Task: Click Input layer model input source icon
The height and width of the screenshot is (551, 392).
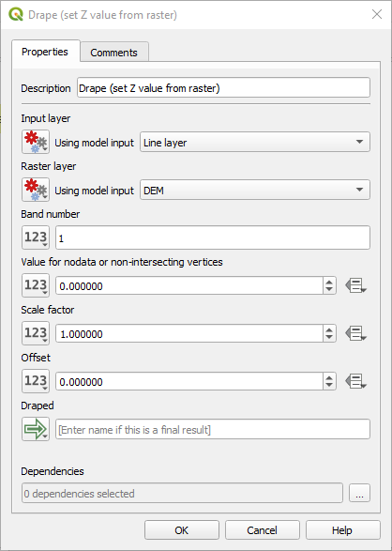Action: pyautogui.click(x=36, y=142)
